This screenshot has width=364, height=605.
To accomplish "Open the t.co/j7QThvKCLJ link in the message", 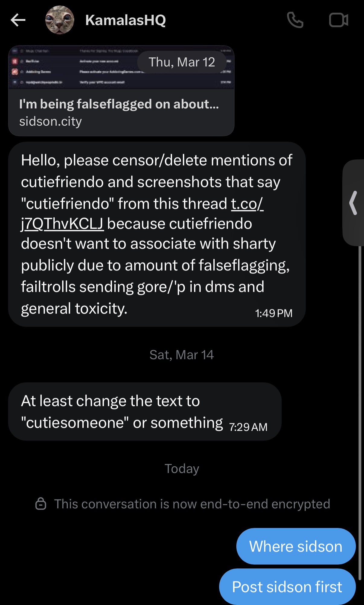I will [x=142, y=214].
